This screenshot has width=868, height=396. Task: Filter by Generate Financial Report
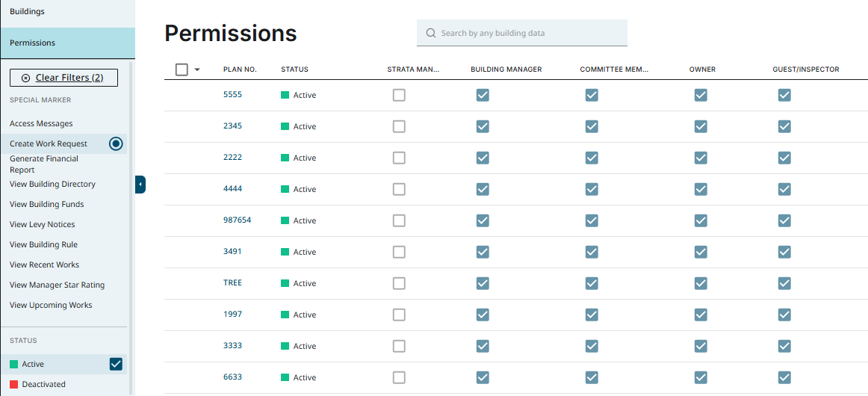[44, 164]
